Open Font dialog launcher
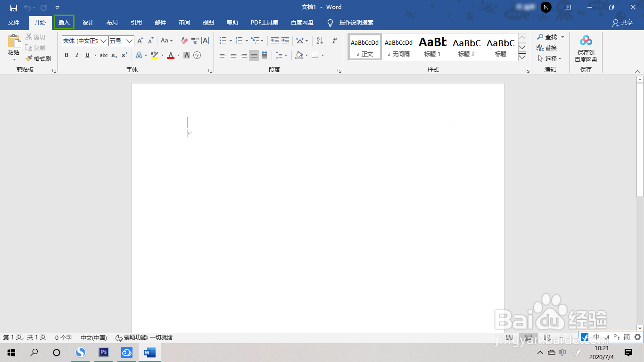Image resolution: width=644 pixels, height=362 pixels. pyautogui.click(x=210, y=71)
